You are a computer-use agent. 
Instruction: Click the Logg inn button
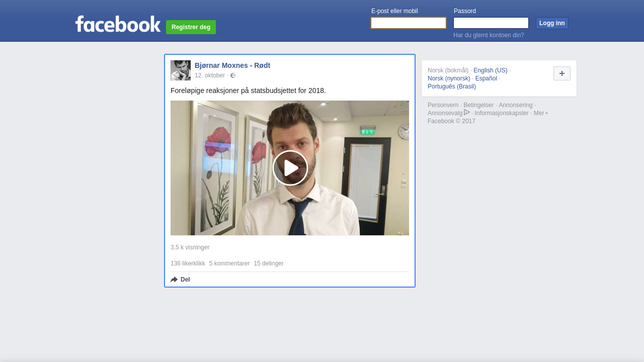point(552,23)
